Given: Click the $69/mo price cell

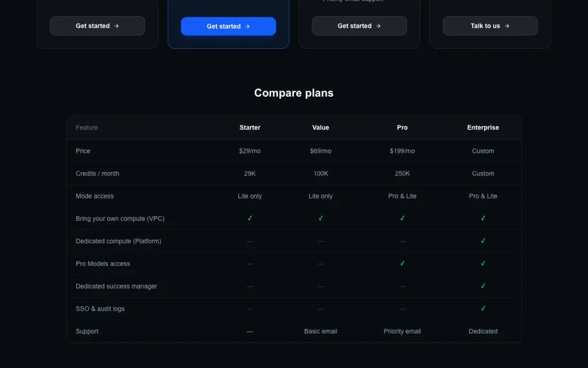Looking at the screenshot, I should pos(320,151).
